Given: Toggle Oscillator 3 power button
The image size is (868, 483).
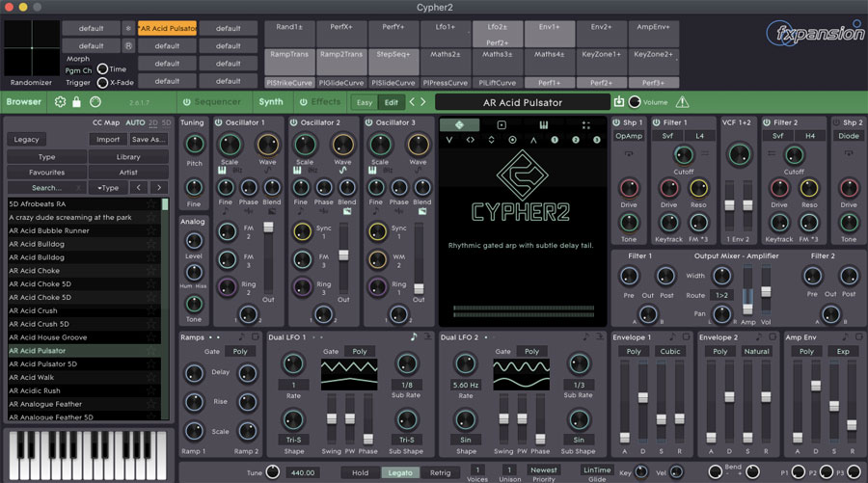Looking at the screenshot, I should pyautogui.click(x=369, y=122).
